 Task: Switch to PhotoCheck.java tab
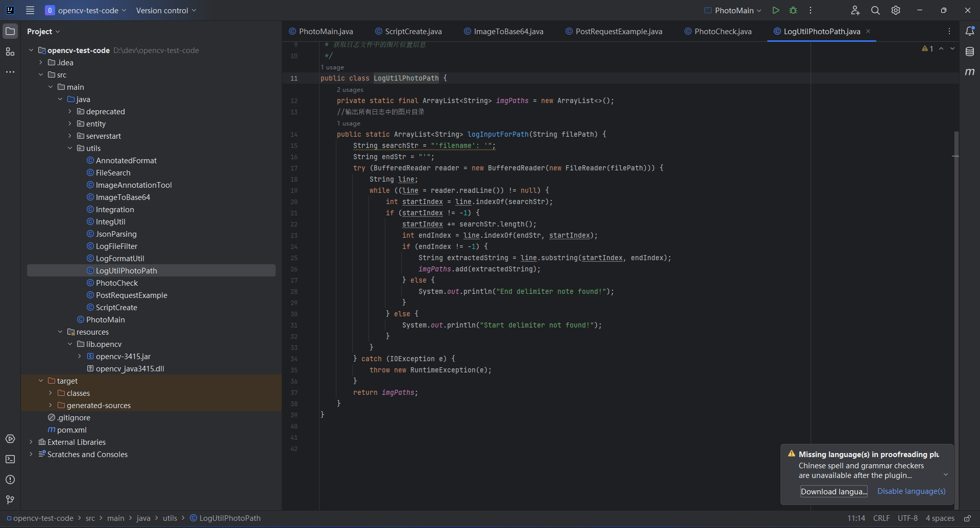(x=718, y=31)
